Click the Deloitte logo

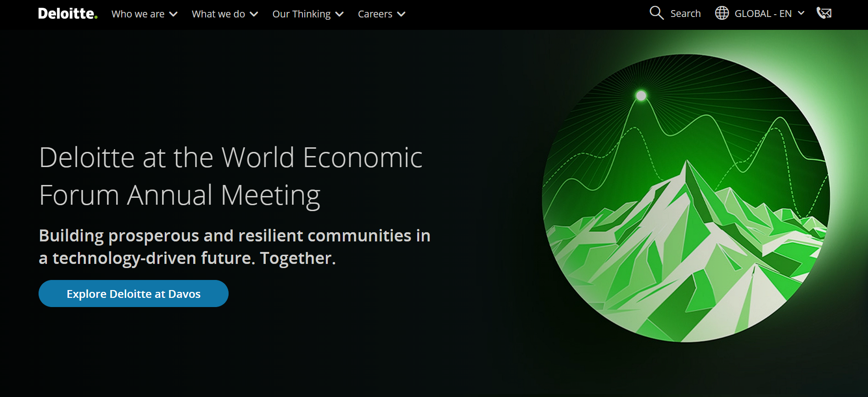coord(67,14)
